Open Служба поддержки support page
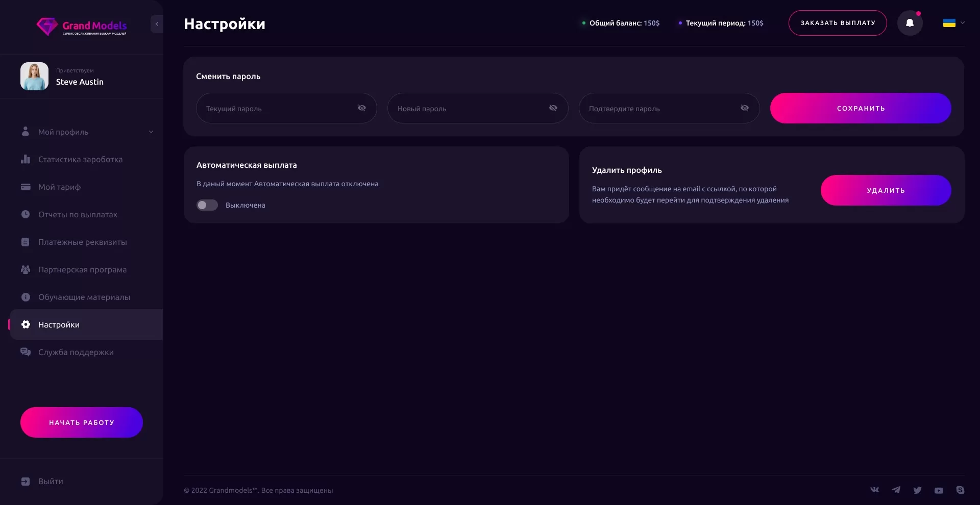 [x=76, y=352]
